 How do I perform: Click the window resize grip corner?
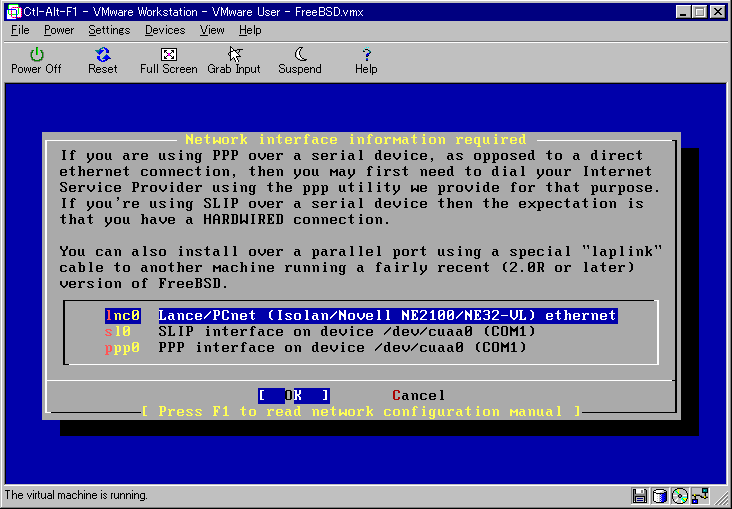pyautogui.click(x=723, y=500)
